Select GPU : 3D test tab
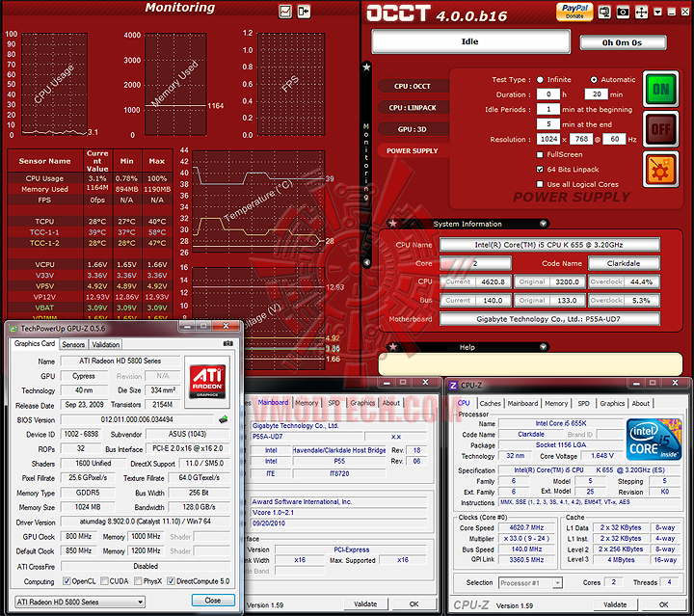This screenshot has height=616, width=694. coord(413,129)
